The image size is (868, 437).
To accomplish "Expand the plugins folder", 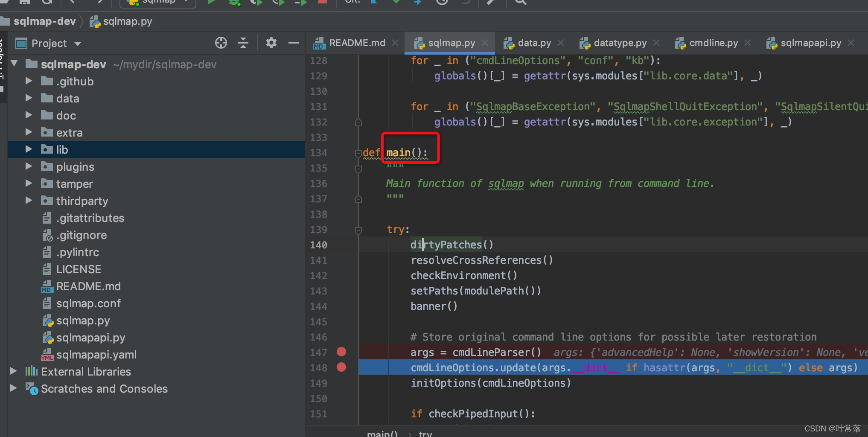I will click(x=29, y=166).
